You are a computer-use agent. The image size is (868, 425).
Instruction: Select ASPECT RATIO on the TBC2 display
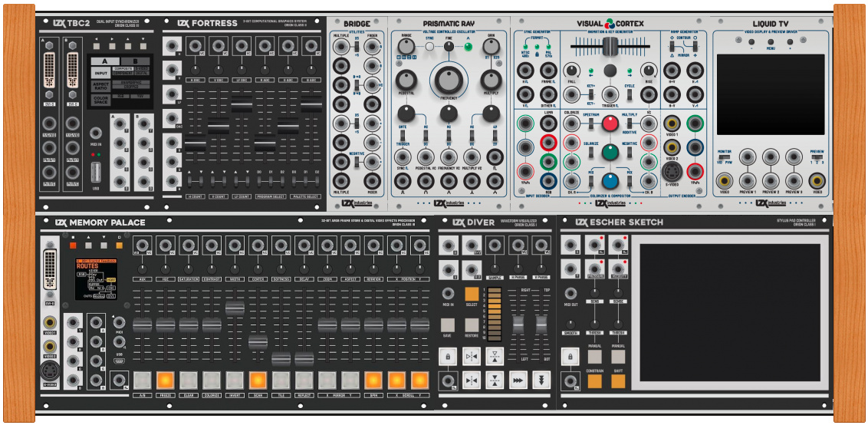pos(100,87)
